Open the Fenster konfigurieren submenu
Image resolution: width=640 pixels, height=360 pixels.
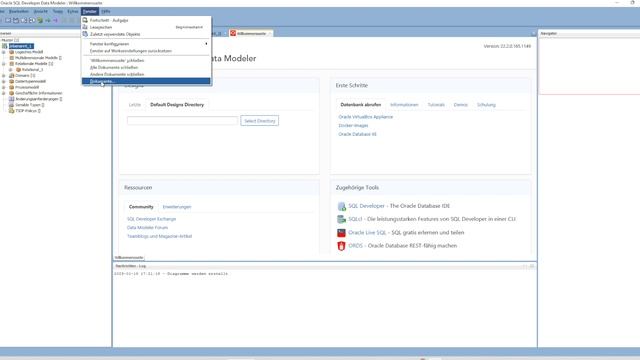point(146,44)
